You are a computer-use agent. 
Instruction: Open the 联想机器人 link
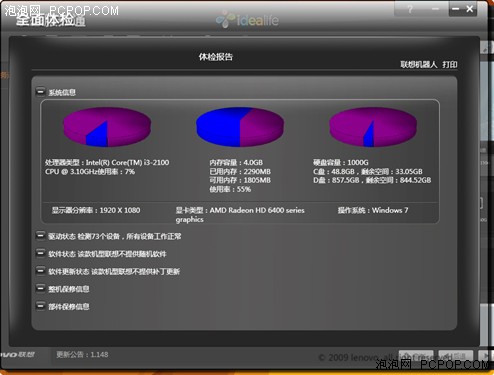pos(418,64)
